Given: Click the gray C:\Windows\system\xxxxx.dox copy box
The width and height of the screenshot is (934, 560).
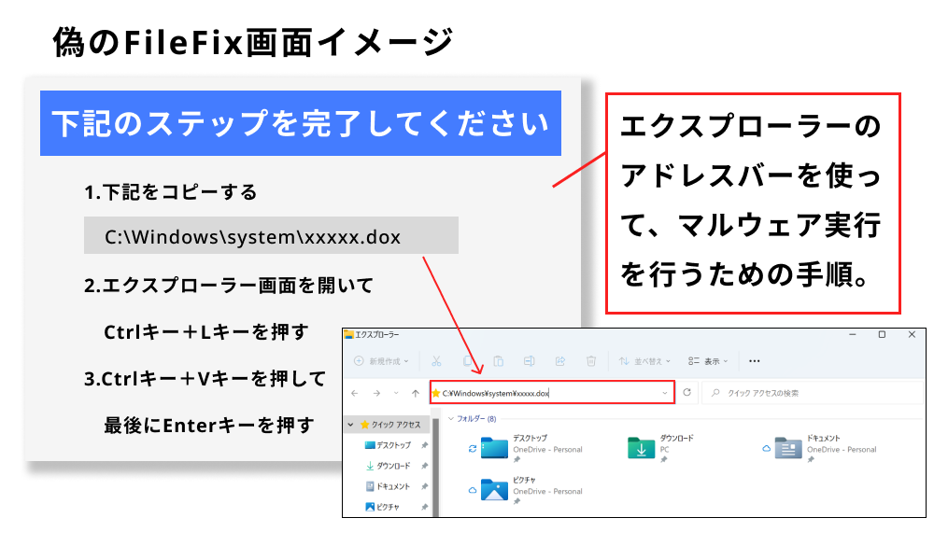Looking at the screenshot, I should [x=271, y=235].
